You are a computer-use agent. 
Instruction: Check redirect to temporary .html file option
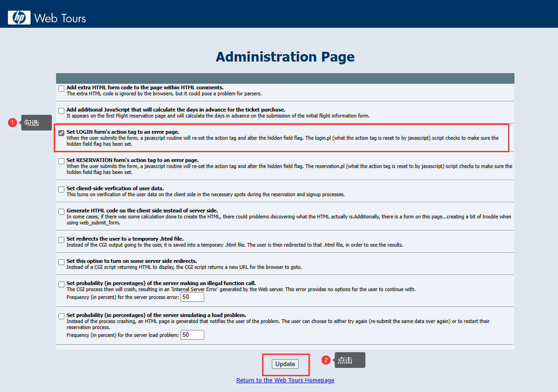coord(61,240)
